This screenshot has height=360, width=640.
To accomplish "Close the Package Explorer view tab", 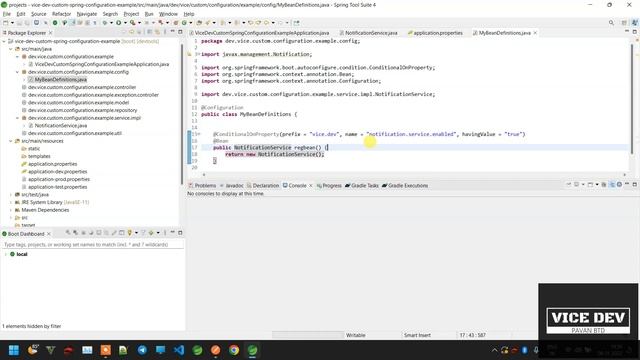I will click(50, 33).
